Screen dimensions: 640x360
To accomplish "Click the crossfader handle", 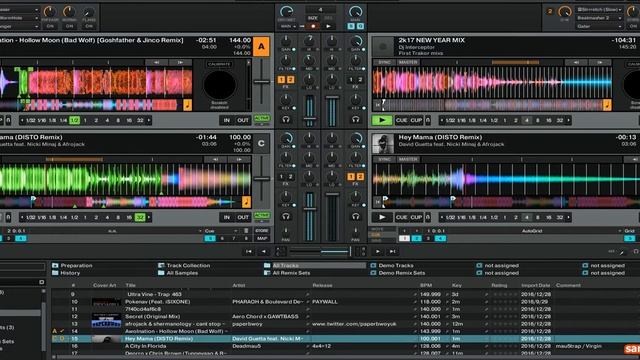I will pyautogui.click(x=350, y=251).
